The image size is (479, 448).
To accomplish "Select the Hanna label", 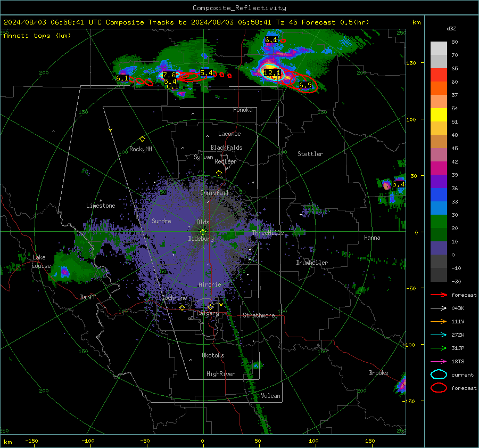I will coord(372,238).
